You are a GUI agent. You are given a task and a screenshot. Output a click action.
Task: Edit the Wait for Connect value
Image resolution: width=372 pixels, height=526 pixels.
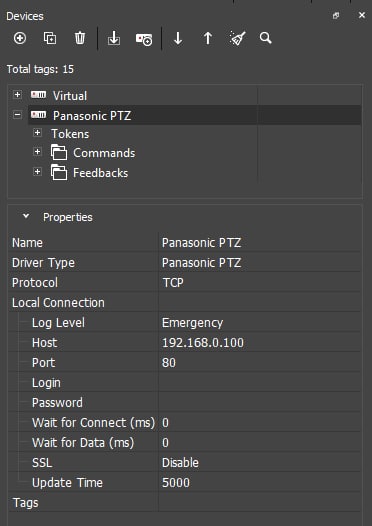260,423
